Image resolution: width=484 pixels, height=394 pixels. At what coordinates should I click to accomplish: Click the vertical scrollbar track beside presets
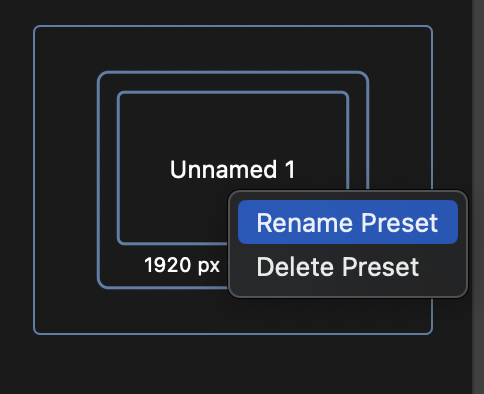click(x=478, y=197)
